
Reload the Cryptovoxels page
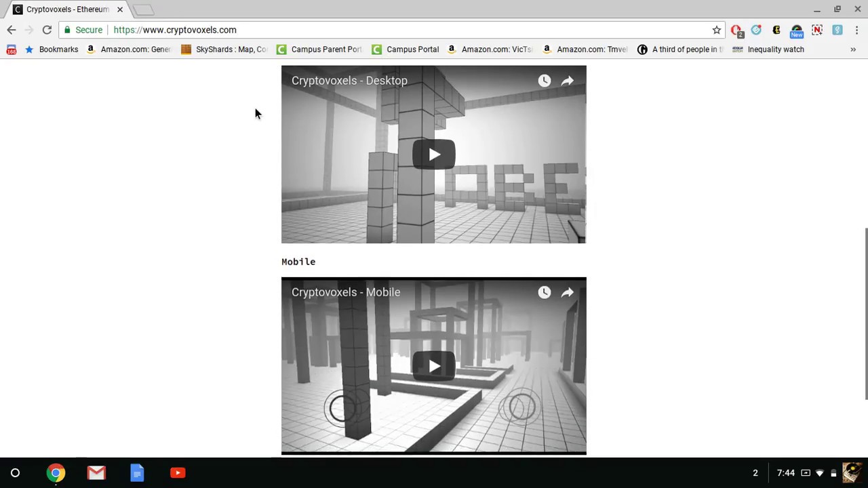(x=47, y=30)
